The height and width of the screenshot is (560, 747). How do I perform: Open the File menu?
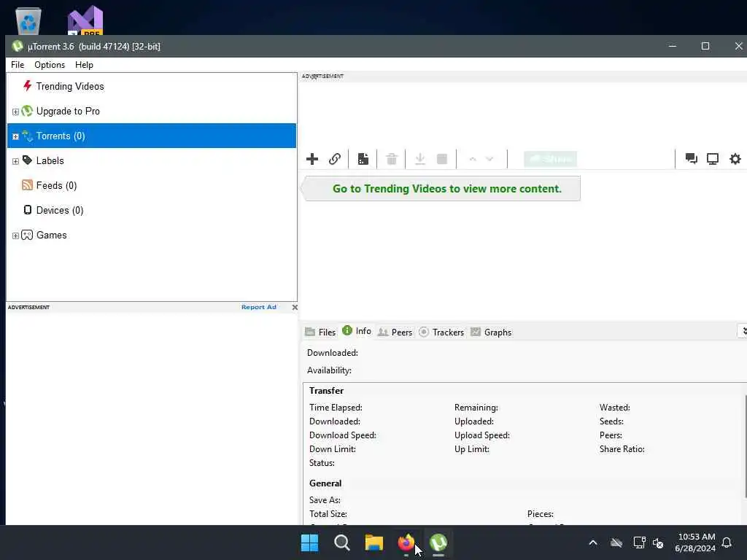pos(18,65)
